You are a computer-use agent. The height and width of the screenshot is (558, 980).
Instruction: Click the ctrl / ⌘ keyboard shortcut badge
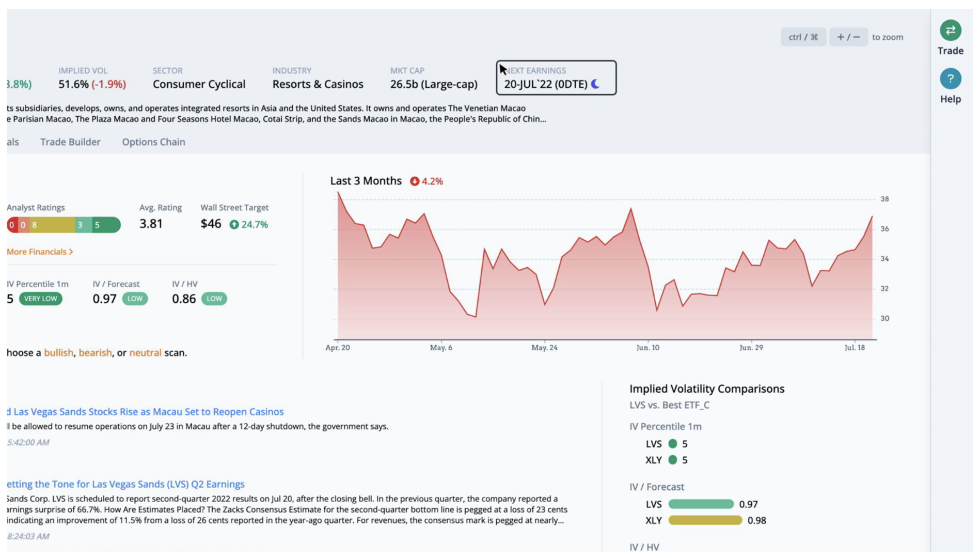coord(803,37)
